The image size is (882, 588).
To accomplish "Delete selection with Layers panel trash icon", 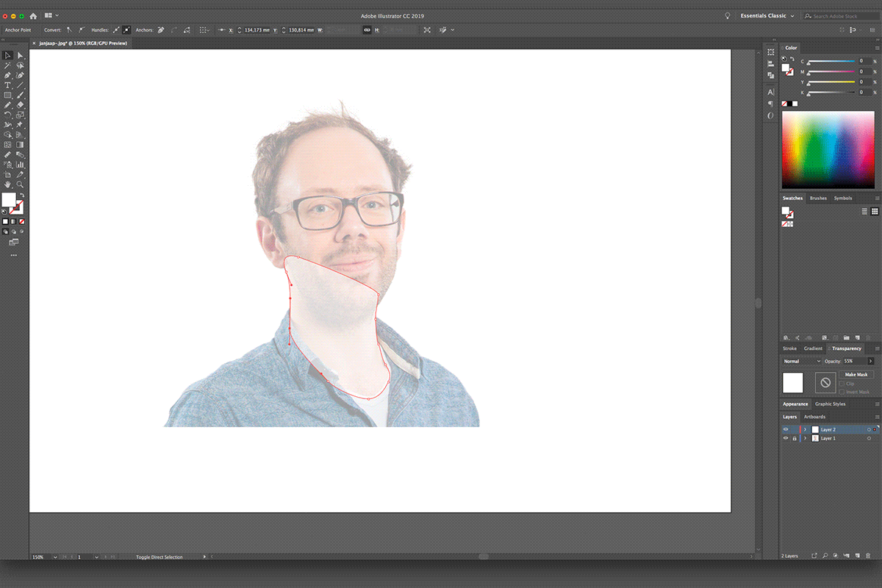I will [868, 556].
